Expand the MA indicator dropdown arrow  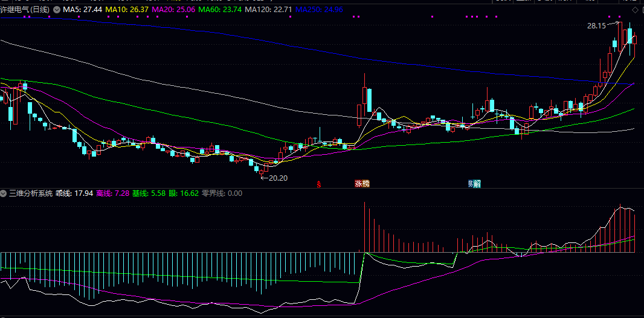click(x=57, y=10)
